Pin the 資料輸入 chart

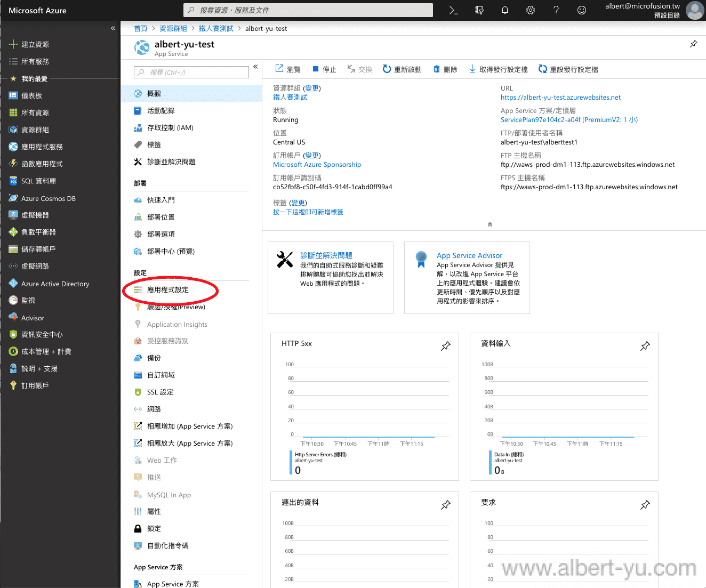pyautogui.click(x=645, y=346)
